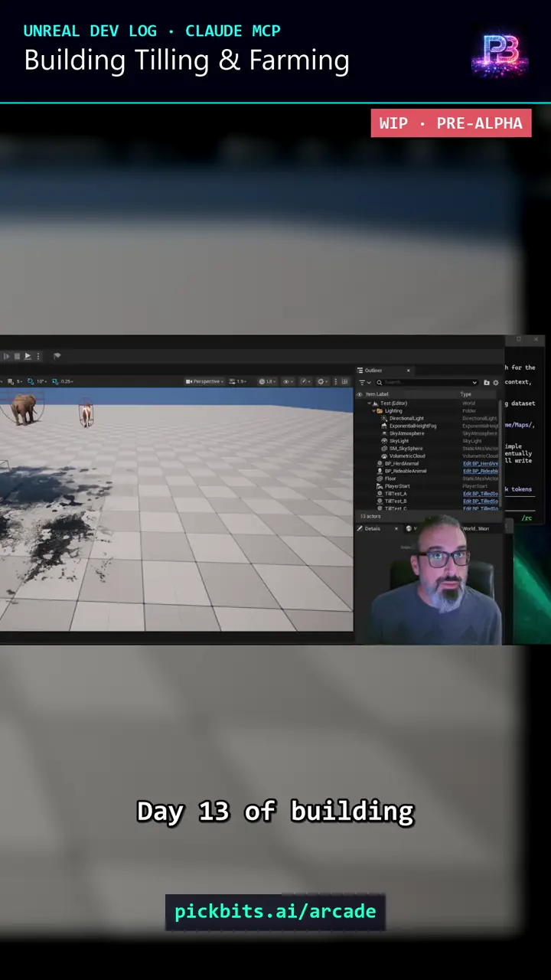Click the platforms flag icon in toolbar

57,356
